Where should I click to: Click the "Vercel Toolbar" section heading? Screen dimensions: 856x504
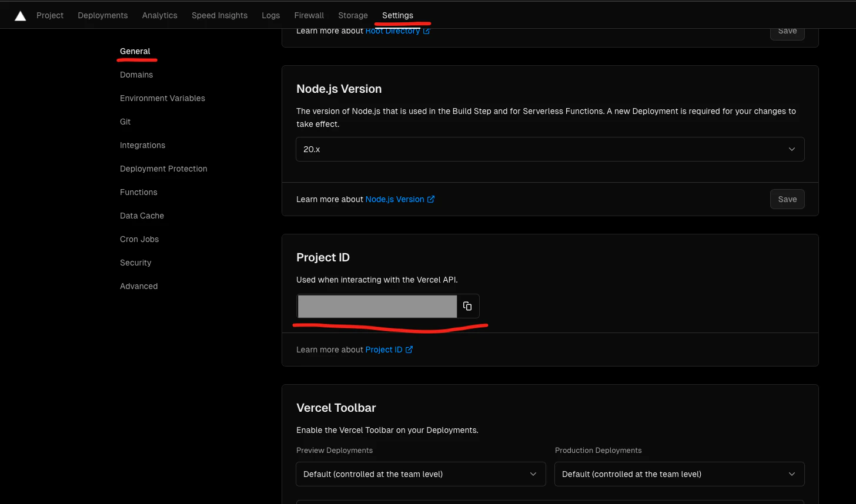336,408
